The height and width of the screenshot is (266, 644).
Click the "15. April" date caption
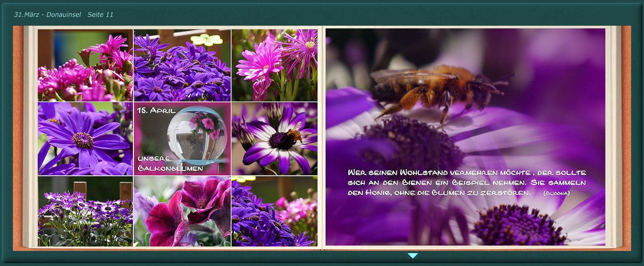pyautogui.click(x=156, y=110)
